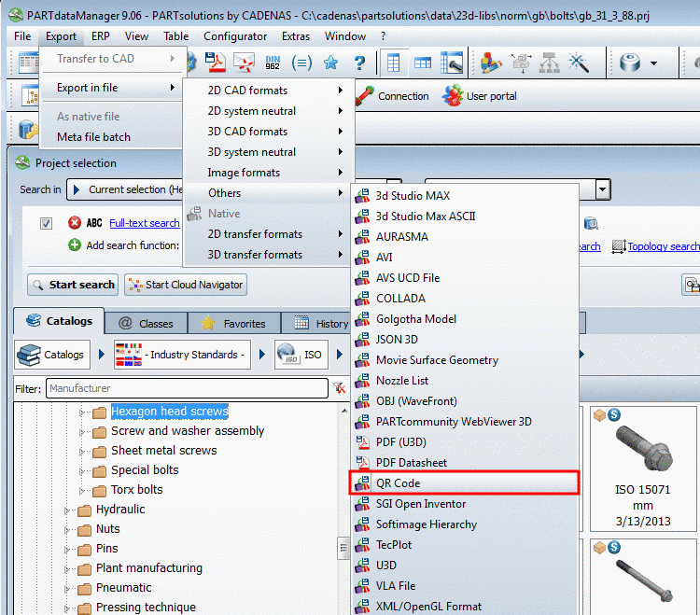Image resolution: width=700 pixels, height=615 pixels.
Task: Click the tree scrollbar thumb
Action: click(343, 548)
